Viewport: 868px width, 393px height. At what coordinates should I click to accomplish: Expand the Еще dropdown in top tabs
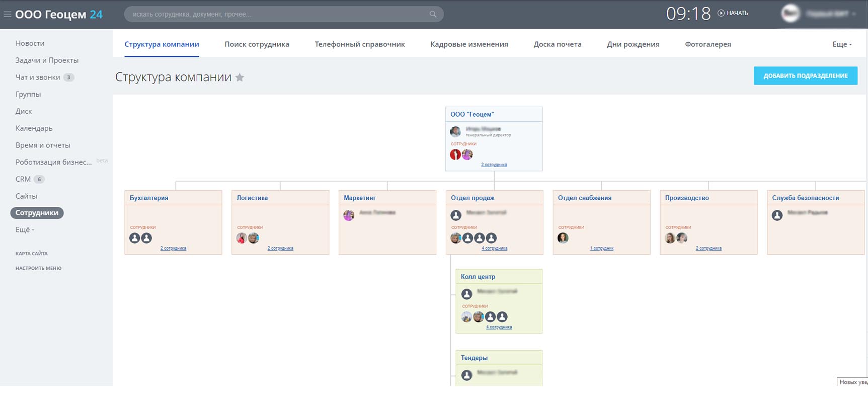tap(842, 44)
